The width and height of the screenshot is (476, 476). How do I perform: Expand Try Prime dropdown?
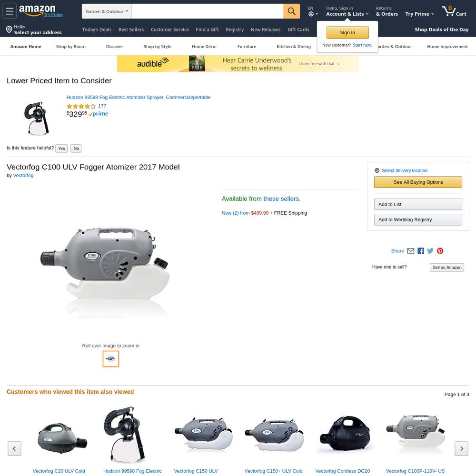(419, 14)
